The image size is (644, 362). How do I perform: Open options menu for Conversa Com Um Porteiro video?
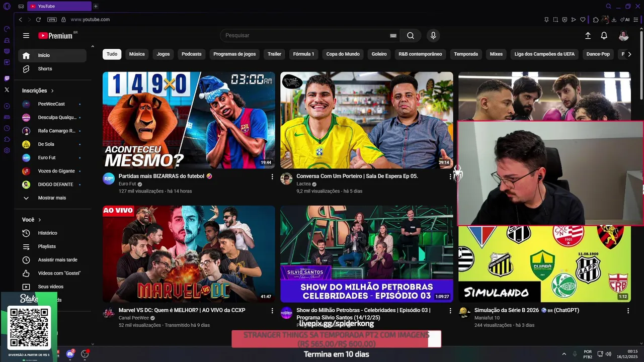pos(450,177)
